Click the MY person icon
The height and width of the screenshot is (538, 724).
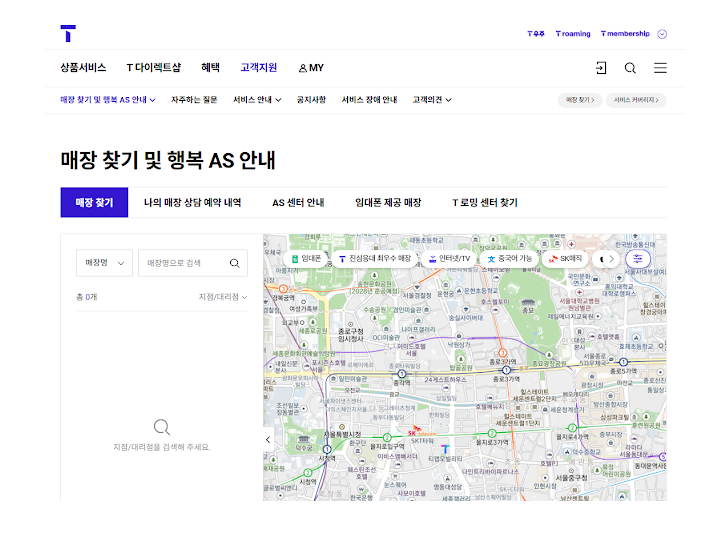tap(303, 68)
